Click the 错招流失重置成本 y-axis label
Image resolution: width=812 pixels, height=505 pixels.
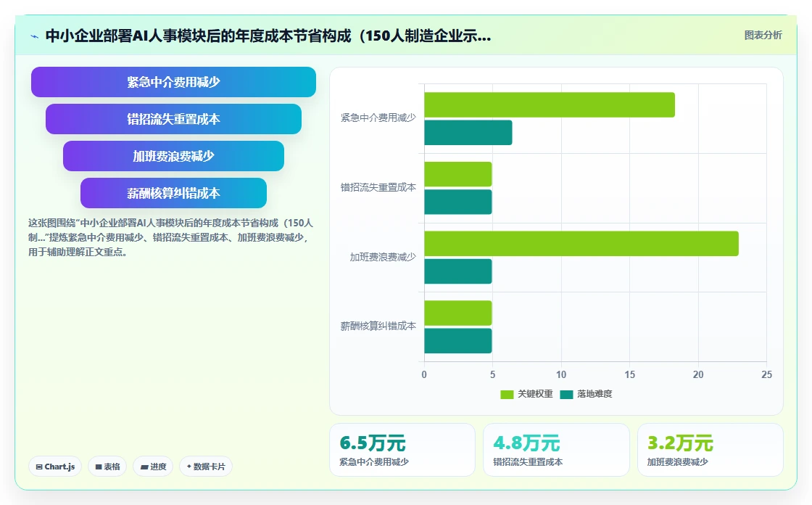pyautogui.click(x=378, y=188)
